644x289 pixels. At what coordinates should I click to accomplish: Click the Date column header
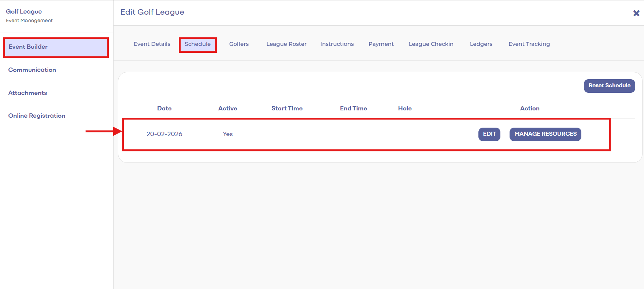click(164, 109)
